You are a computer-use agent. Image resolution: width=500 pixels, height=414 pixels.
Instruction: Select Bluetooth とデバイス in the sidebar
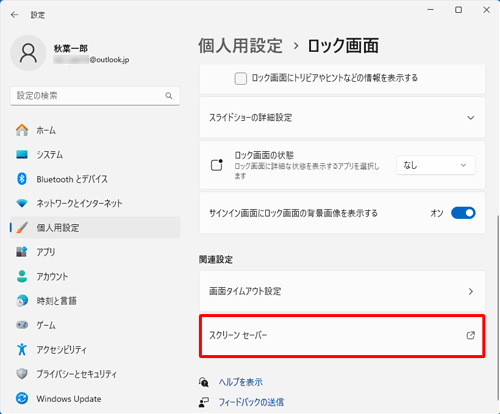pos(95,179)
